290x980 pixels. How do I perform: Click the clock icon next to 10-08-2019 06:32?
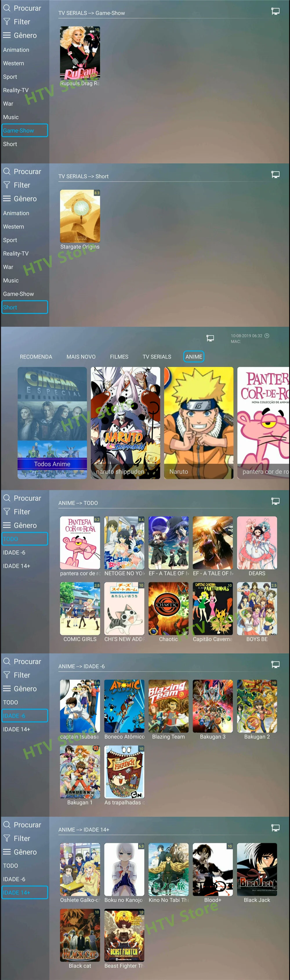pos(267,336)
